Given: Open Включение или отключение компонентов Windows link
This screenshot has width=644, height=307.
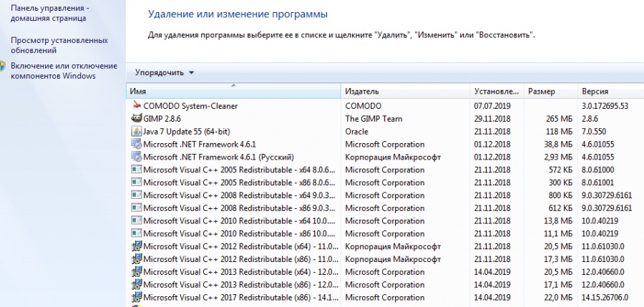Looking at the screenshot, I should [x=64, y=71].
